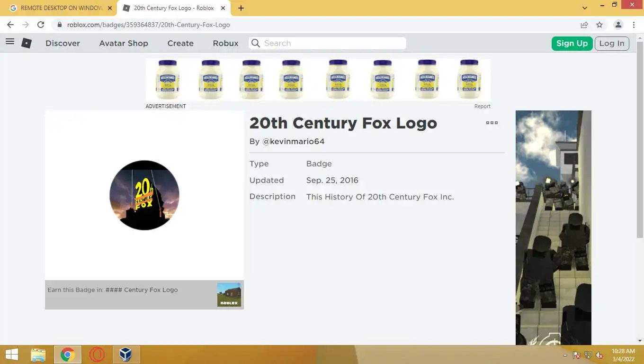Click the share page icon in address bar
The width and height of the screenshot is (644, 364).
point(584,25)
